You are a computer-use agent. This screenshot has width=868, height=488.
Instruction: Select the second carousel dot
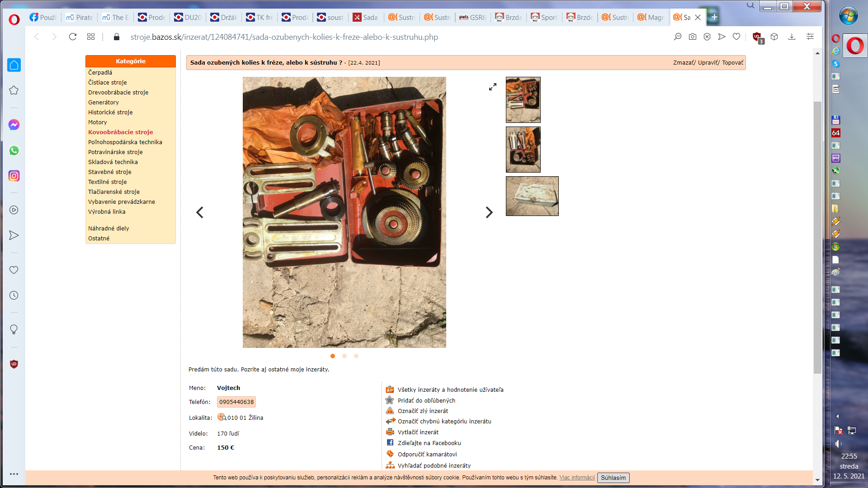344,356
